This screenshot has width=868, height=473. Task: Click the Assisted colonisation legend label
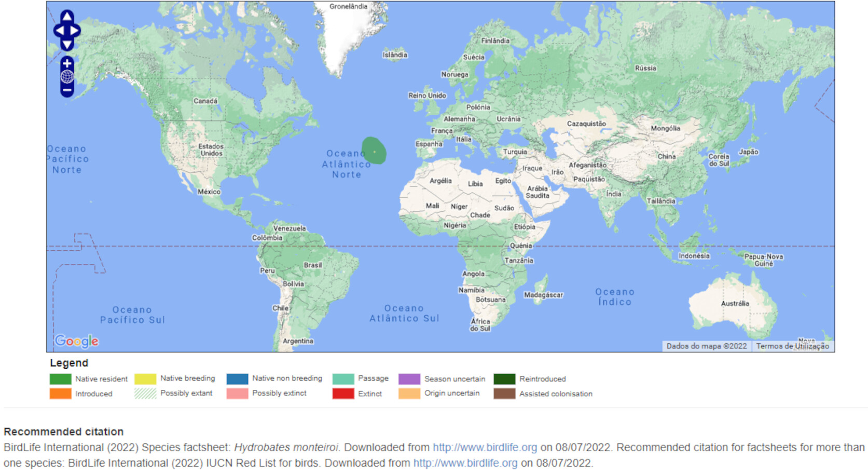[x=556, y=394]
